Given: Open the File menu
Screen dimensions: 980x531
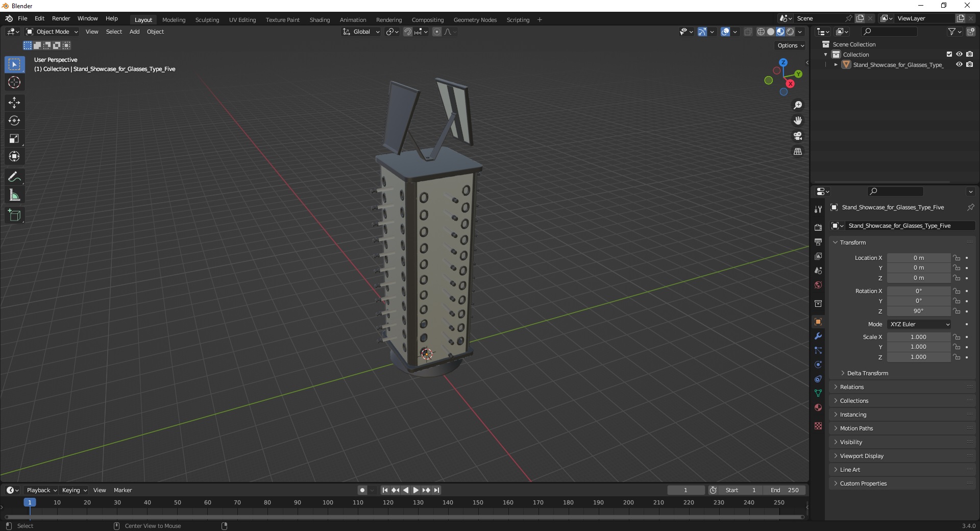Looking at the screenshot, I should pos(22,18).
